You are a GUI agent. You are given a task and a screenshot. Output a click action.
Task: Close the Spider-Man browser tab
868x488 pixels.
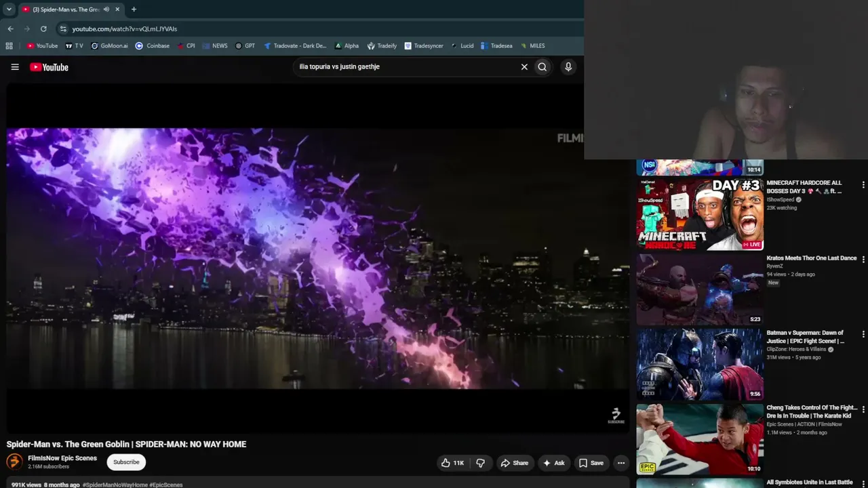[117, 9]
